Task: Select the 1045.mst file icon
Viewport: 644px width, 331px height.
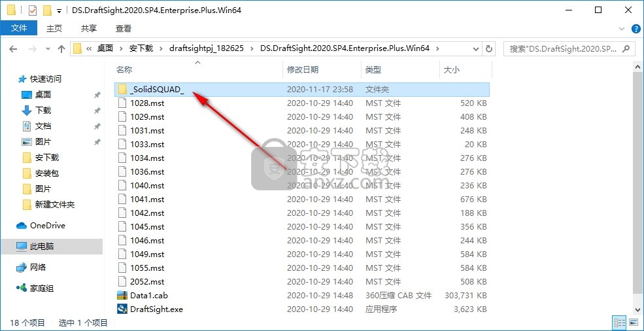Action: pos(122,226)
